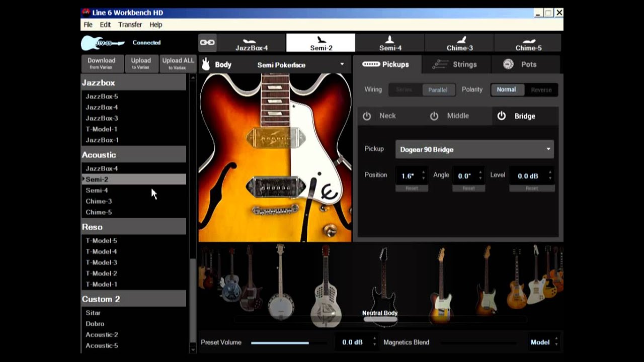
Task: Select the Chime-5 model tab at top
Action: point(528,43)
